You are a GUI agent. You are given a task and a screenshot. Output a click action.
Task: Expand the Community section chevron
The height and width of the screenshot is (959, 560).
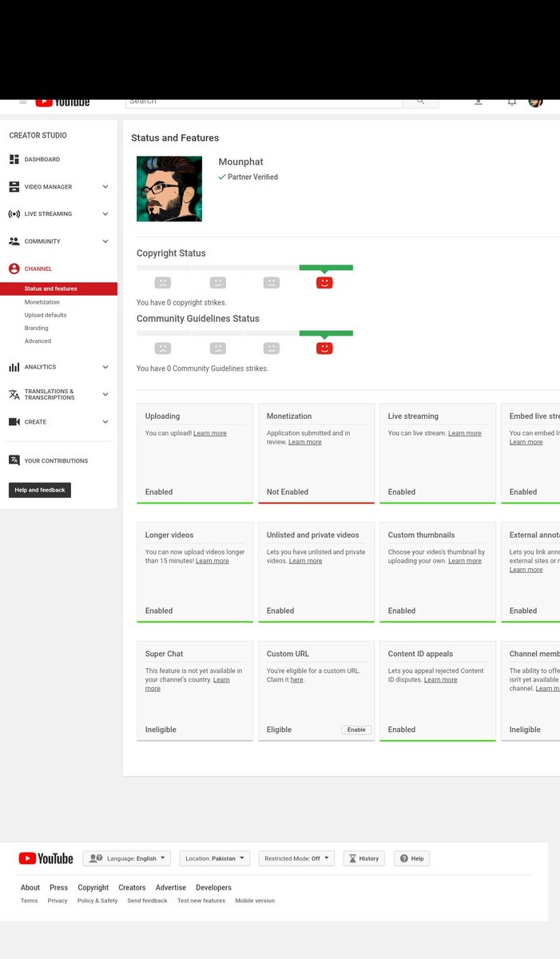tap(105, 241)
